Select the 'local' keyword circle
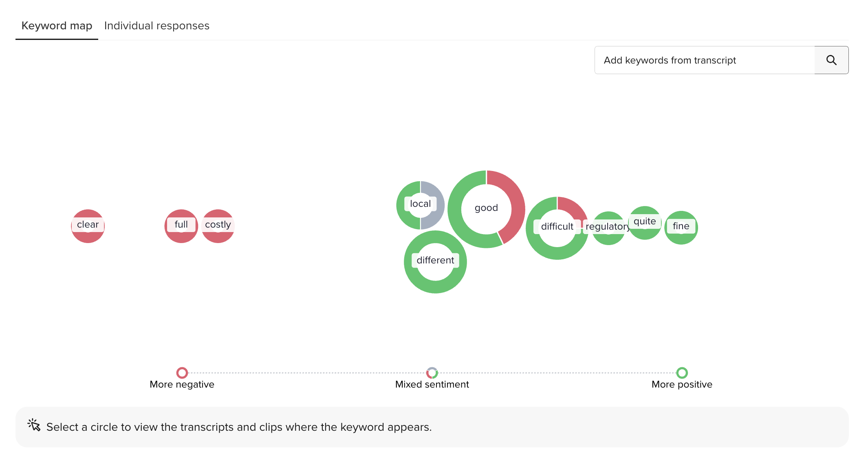868x469 pixels. [x=420, y=204]
